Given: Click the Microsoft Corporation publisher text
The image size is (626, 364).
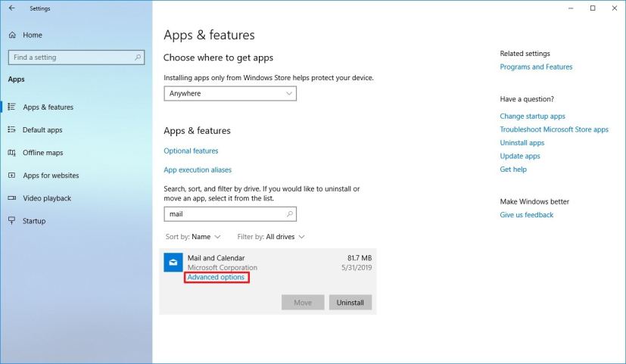Looking at the screenshot, I should tap(223, 267).
